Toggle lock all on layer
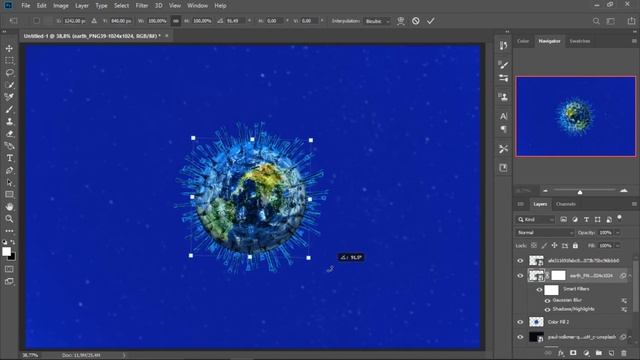This screenshot has width=640, height=360. pyautogui.click(x=575, y=246)
